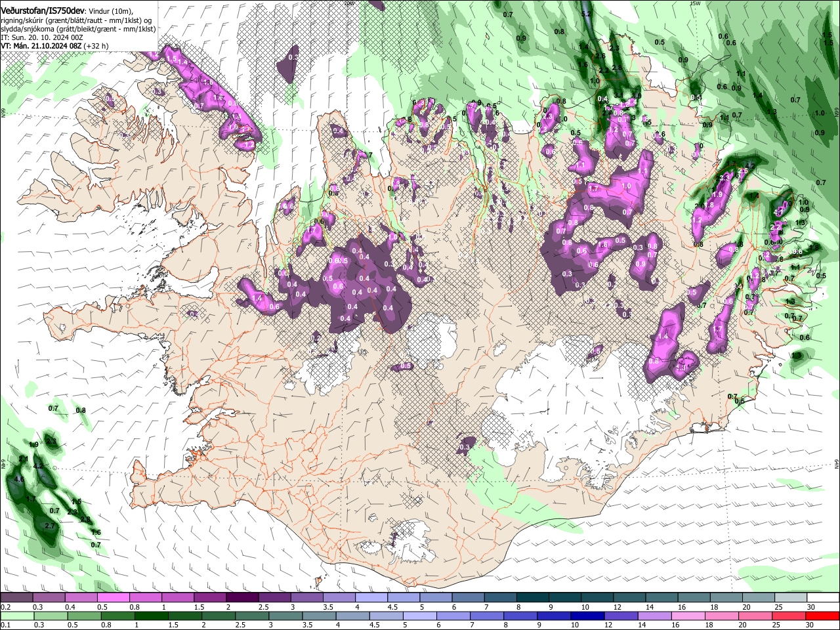Click the dark mauve 0.2–0.3 snow legend swatch
Screen dimensions: 840x630
point(16,598)
